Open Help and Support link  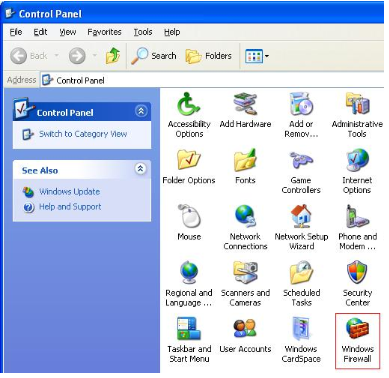click(x=70, y=207)
